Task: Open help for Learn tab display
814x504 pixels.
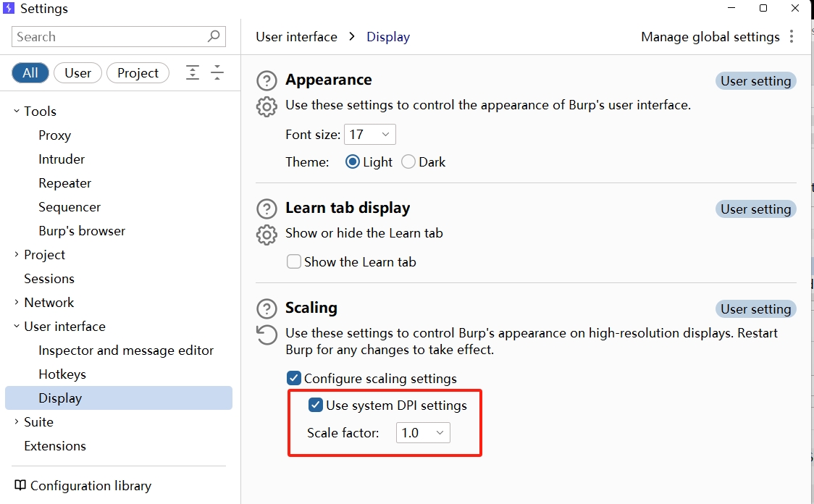Action: (267, 209)
